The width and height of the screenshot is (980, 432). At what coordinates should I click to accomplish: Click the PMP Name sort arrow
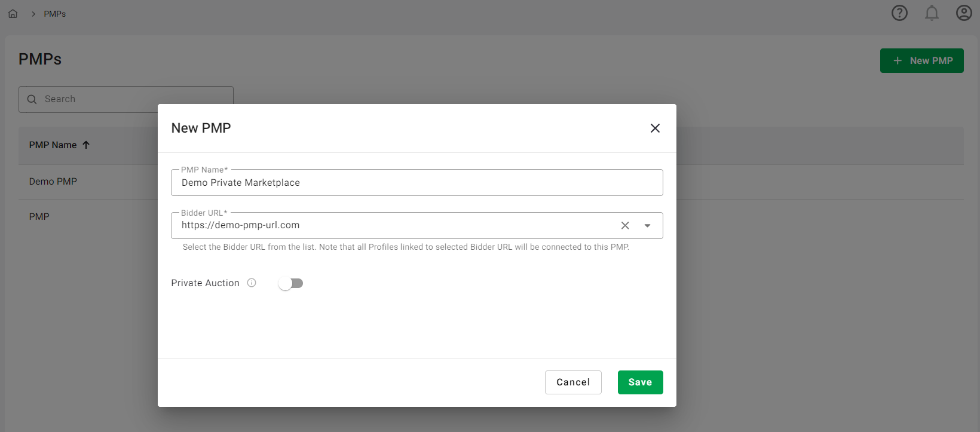coord(86,145)
